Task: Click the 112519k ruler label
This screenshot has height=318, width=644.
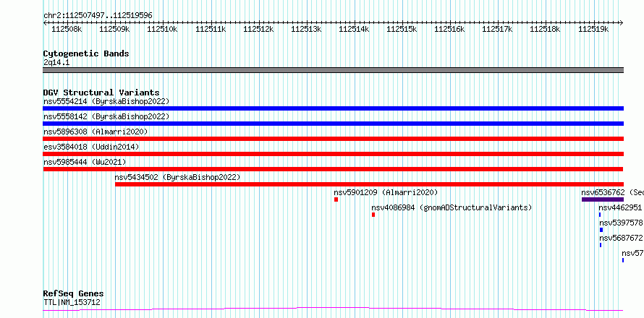Action: pyautogui.click(x=593, y=29)
